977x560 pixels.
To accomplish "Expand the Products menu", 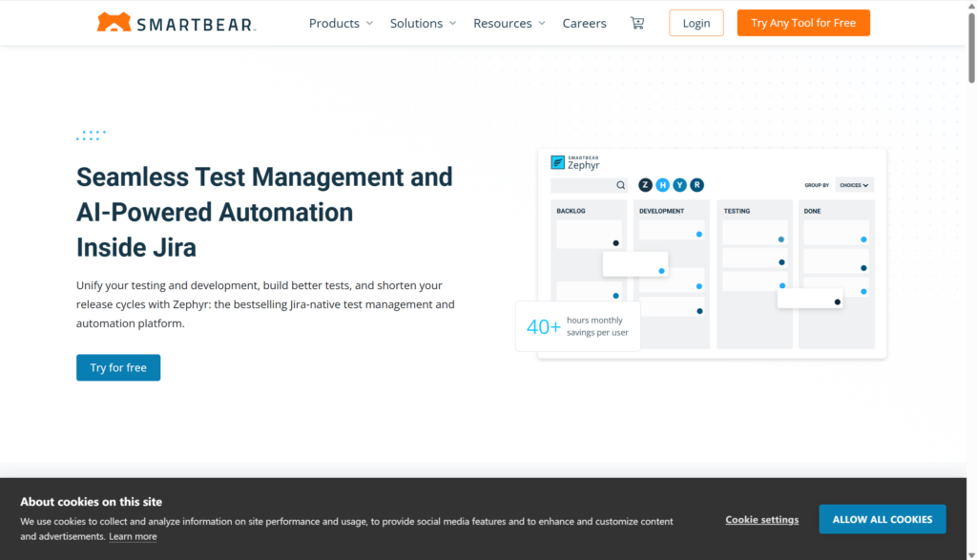I will (341, 23).
